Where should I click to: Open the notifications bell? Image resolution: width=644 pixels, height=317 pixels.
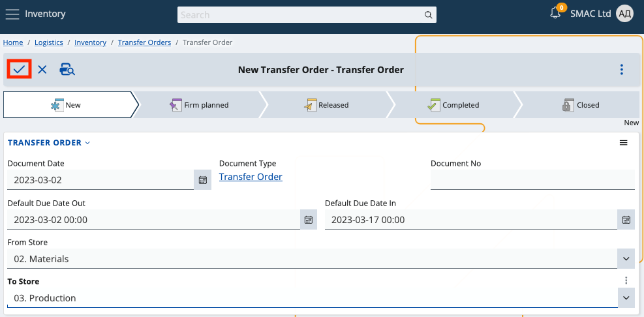point(556,13)
